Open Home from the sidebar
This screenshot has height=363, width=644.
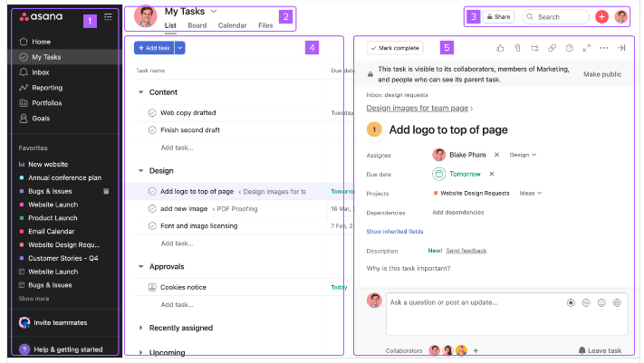(35, 42)
